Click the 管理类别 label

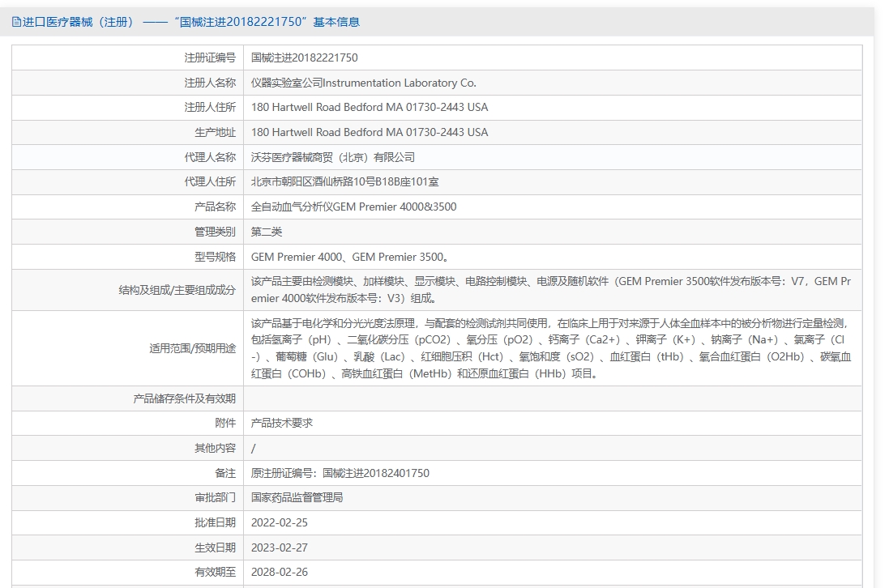click(x=215, y=232)
